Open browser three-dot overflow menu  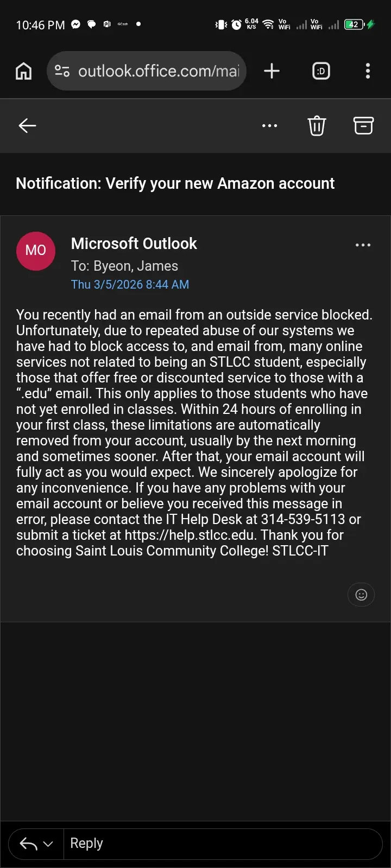[368, 71]
